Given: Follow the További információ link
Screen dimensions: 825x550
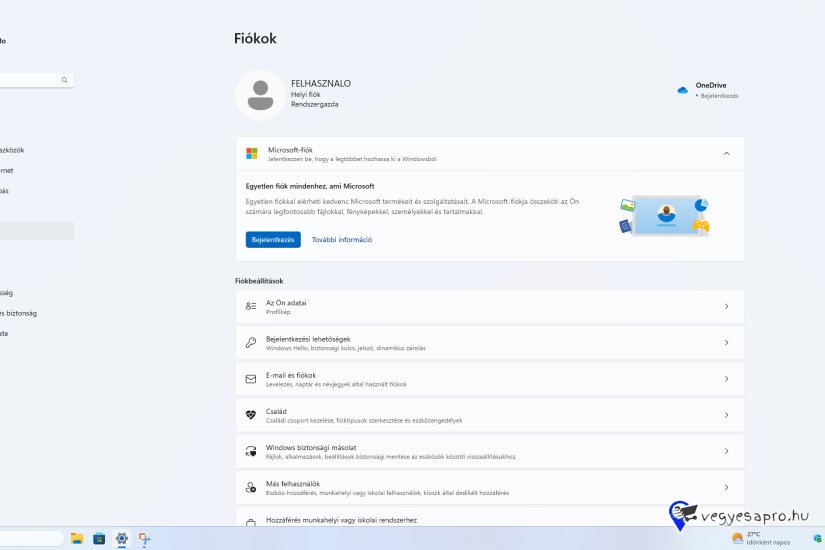Looking at the screenshot, I should click(x=342, y=240).
